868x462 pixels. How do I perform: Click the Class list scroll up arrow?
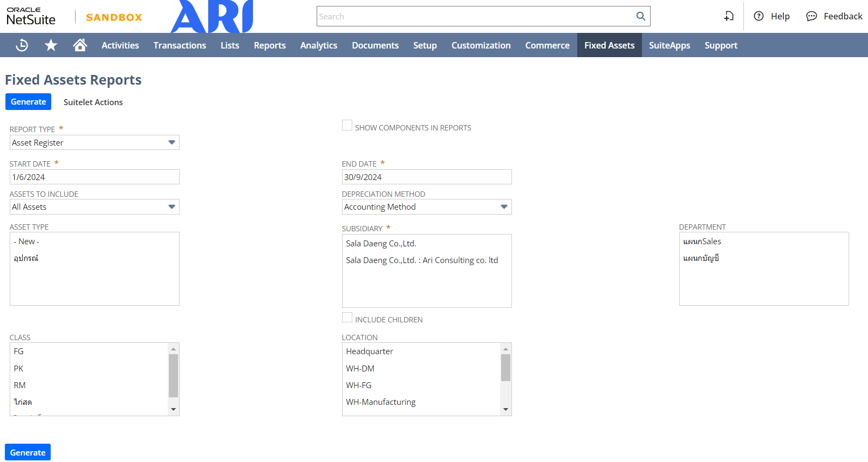coord(173,349)
